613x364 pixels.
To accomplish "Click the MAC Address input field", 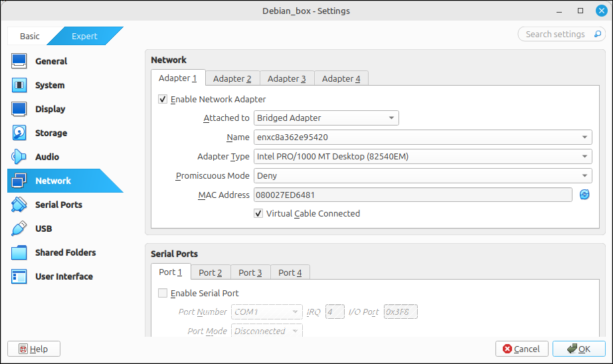I will click(413, 195).
